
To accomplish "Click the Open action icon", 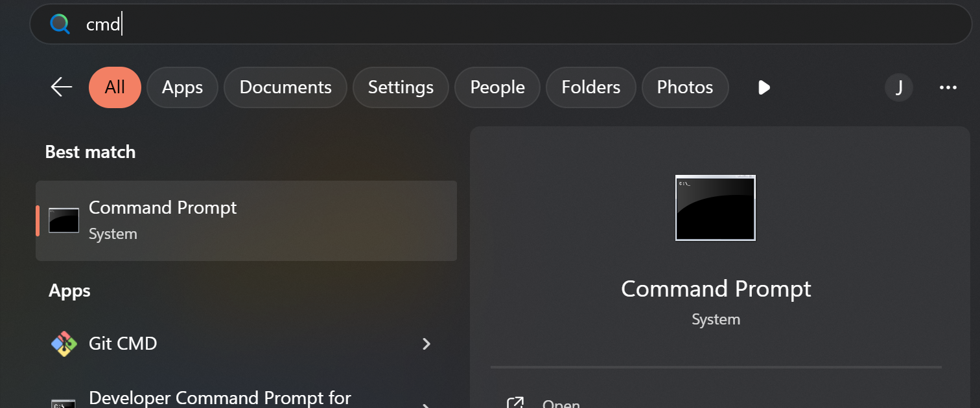I will (515, 403).
